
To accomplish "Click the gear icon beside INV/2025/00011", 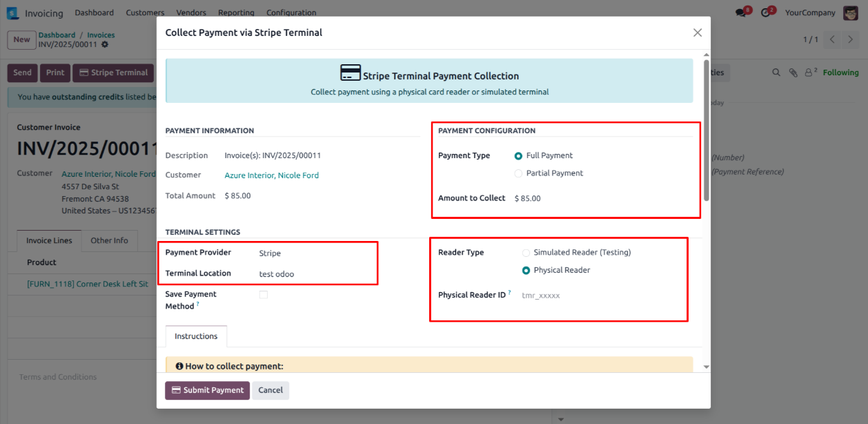I will [105, 45].
